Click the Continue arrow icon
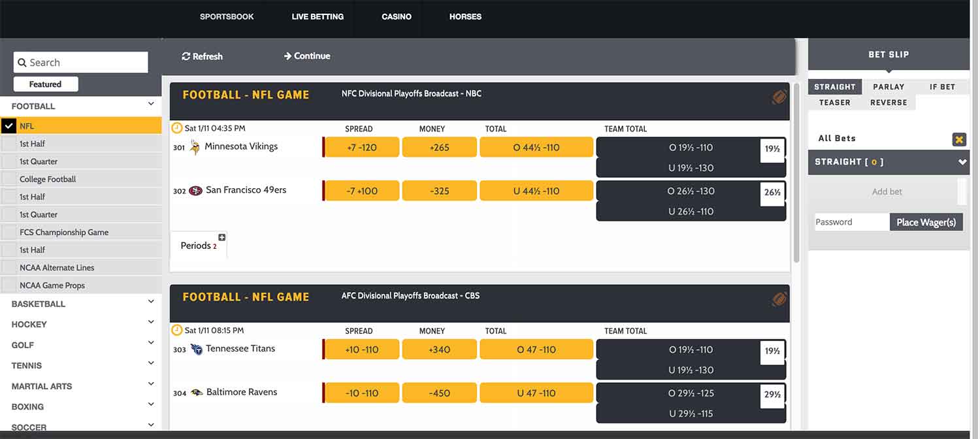The width and height of the screenshot is (980, 439). click(x=287, y=56)
